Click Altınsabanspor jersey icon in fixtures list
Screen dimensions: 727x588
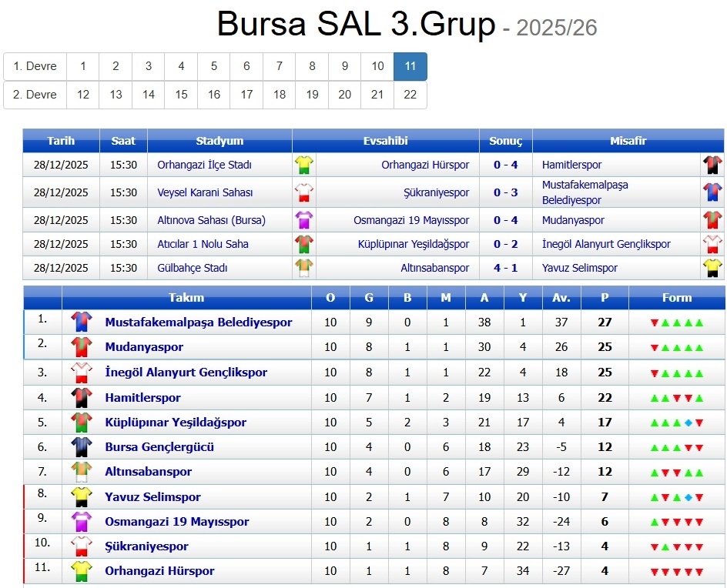tap(304, 268)
